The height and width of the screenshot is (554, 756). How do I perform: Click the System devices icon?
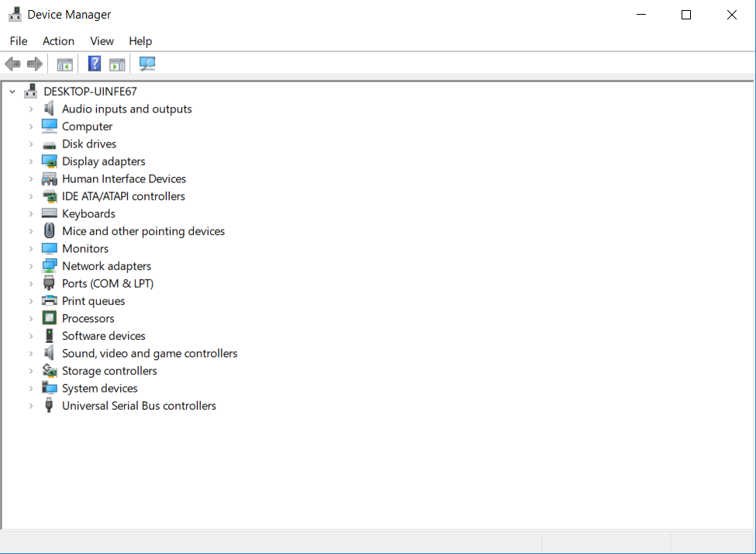(49, 388)
